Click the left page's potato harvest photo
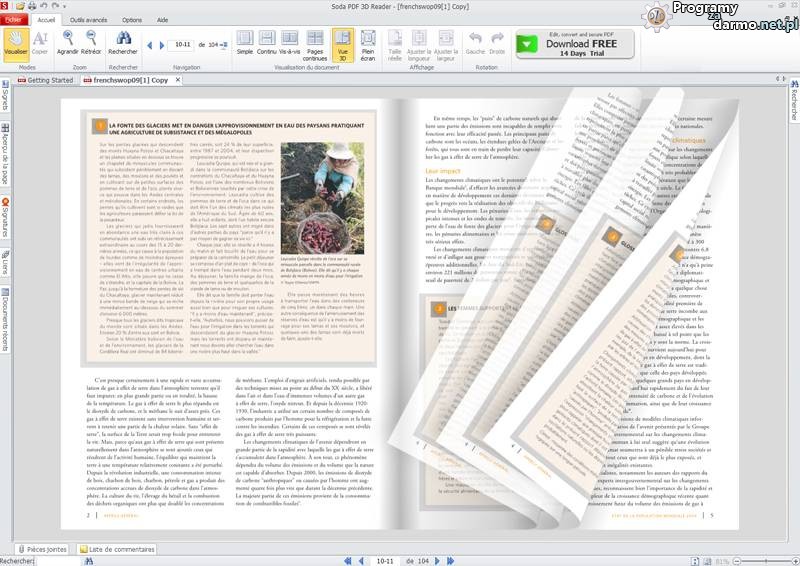Image resolution: width=800 pixels, height=566 pixels. 322,198
